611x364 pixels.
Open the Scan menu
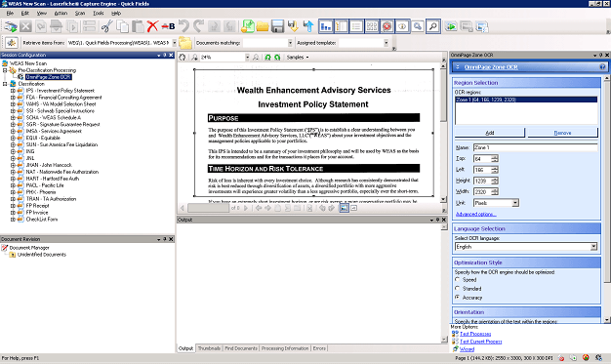[79, 13]
